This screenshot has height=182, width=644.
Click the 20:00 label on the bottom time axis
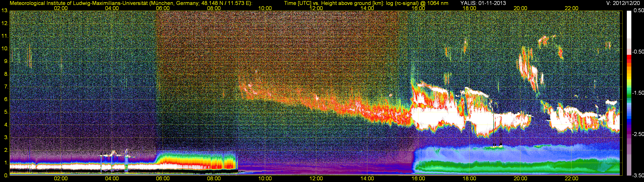[521, 179]
